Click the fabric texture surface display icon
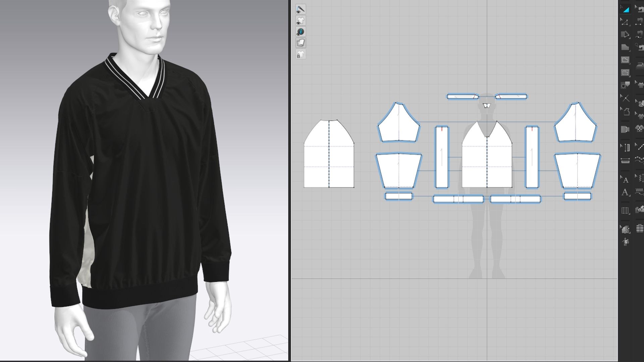644x362 pixels. click(x=301, y=43)
